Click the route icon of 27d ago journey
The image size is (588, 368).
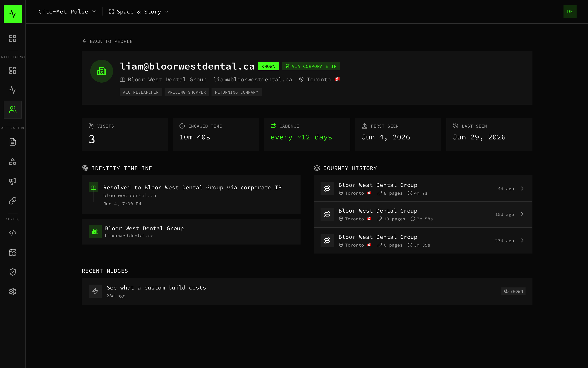(x=327, y=240)
